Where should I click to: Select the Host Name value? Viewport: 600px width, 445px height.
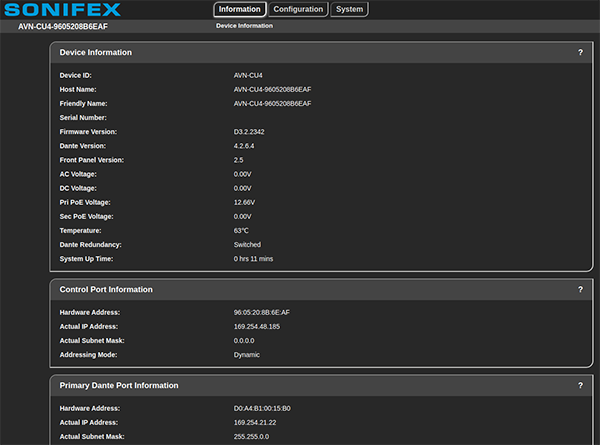coord(272,90)
